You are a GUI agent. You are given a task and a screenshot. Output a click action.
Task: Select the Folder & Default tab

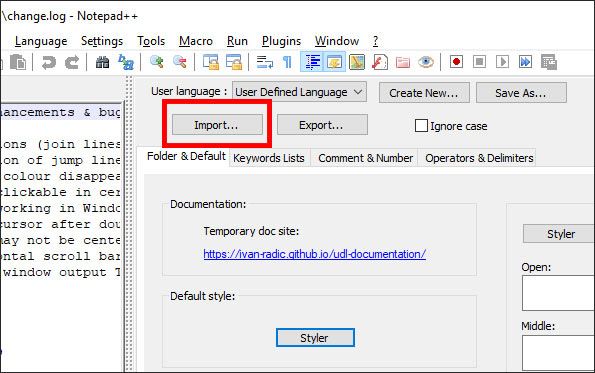(186, 156)
